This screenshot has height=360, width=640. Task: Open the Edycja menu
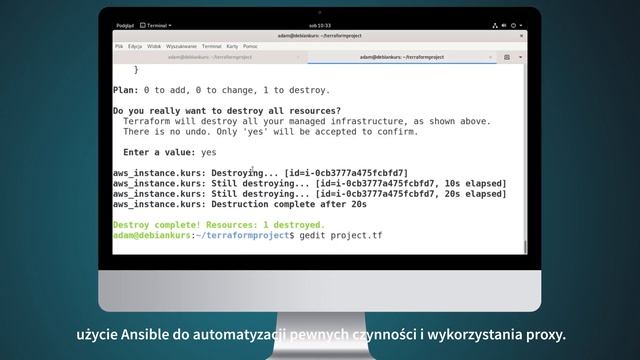click(x=135, y=47)
